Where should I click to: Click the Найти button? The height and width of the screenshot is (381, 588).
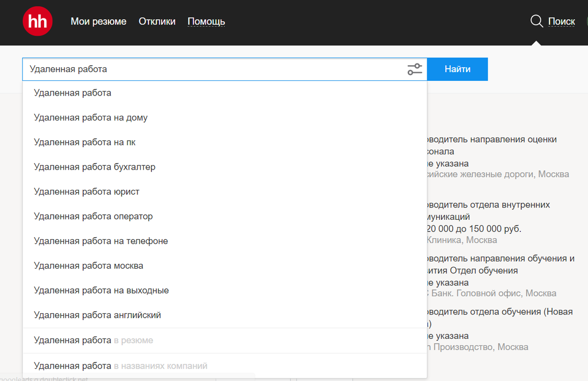click(458, 69)
